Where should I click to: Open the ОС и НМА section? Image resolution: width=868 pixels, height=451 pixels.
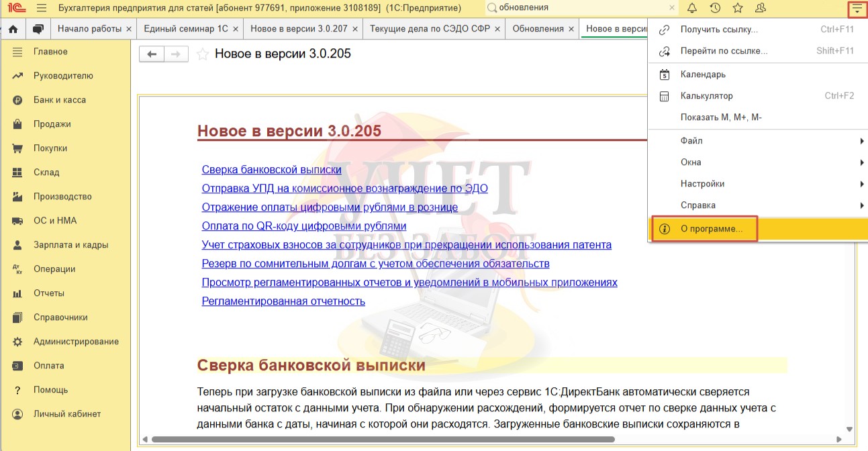pyautogui.click(x=65, y=221)
